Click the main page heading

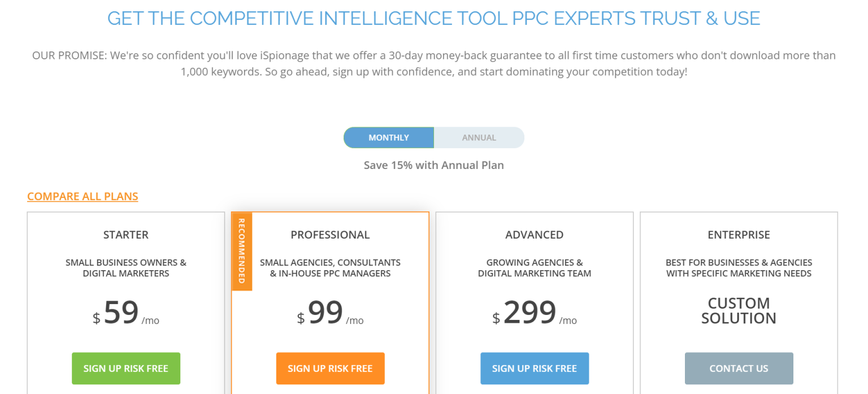433,18
